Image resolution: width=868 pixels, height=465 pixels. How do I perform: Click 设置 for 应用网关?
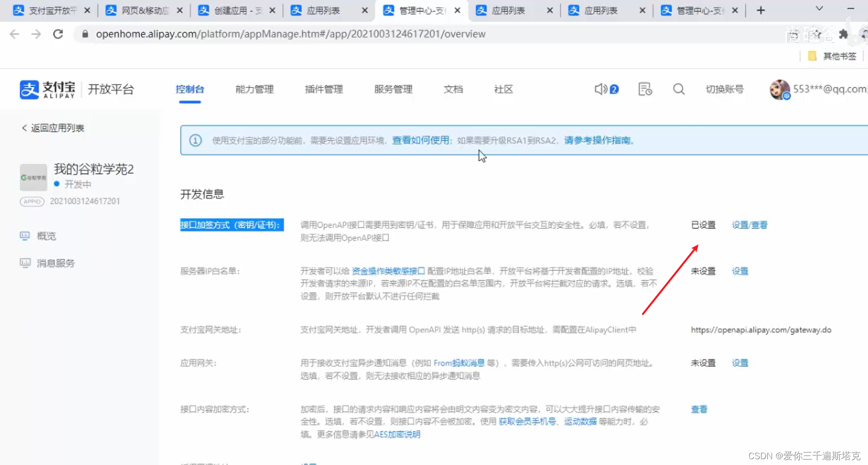tap(740, 363)
